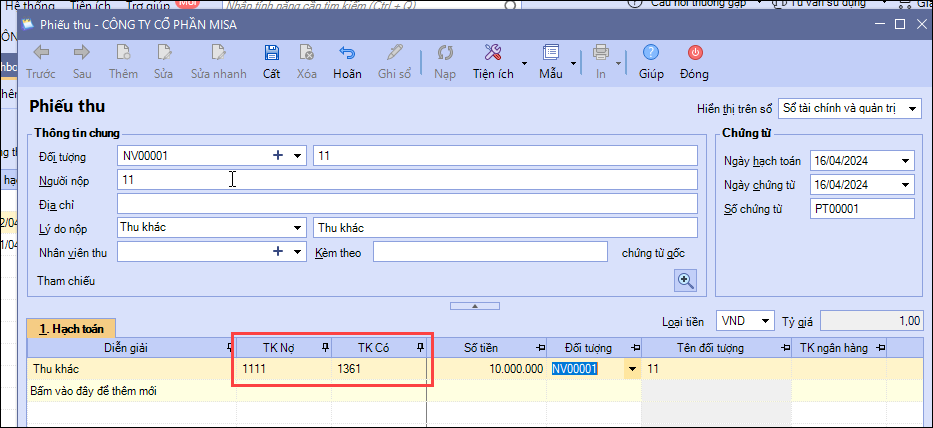Open the Tiện ích tools icon

pos(492,52)
